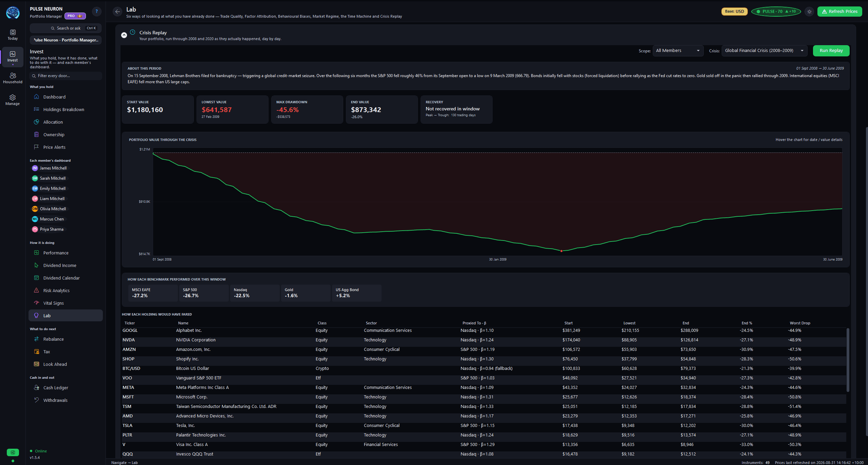Click the holdings table scrollbar
The width and height of the screenshot is (868, 465).
(848, 360)
